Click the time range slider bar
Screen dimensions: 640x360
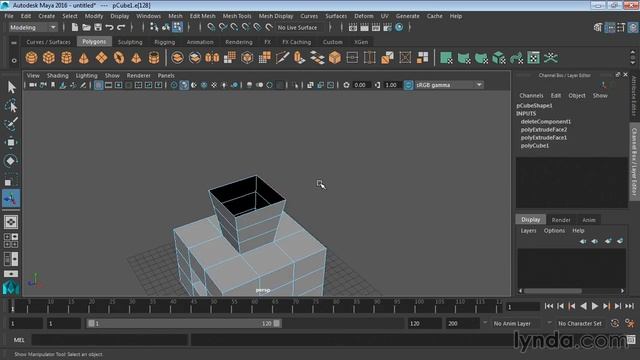click(184, 323)
